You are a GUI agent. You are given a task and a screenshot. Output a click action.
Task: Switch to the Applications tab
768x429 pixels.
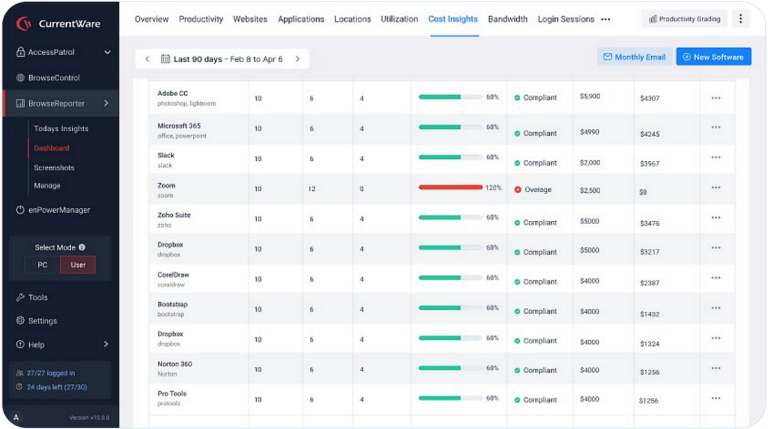(301, 19)
